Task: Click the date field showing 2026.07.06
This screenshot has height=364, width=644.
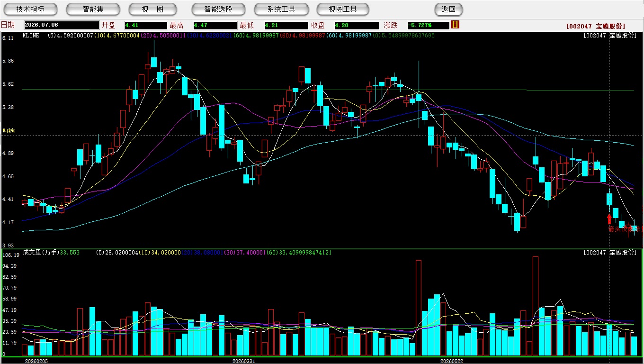Action: 61,25
